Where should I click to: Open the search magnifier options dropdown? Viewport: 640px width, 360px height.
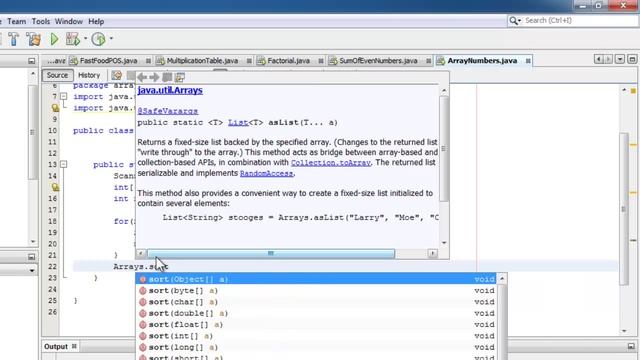pyautogui.click(x=515, y=20)
